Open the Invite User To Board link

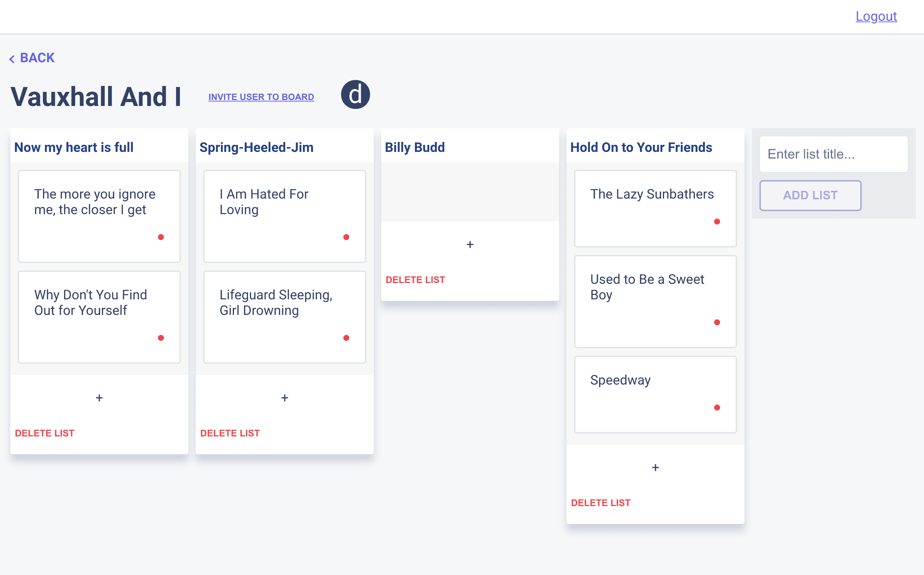(261, 97)
